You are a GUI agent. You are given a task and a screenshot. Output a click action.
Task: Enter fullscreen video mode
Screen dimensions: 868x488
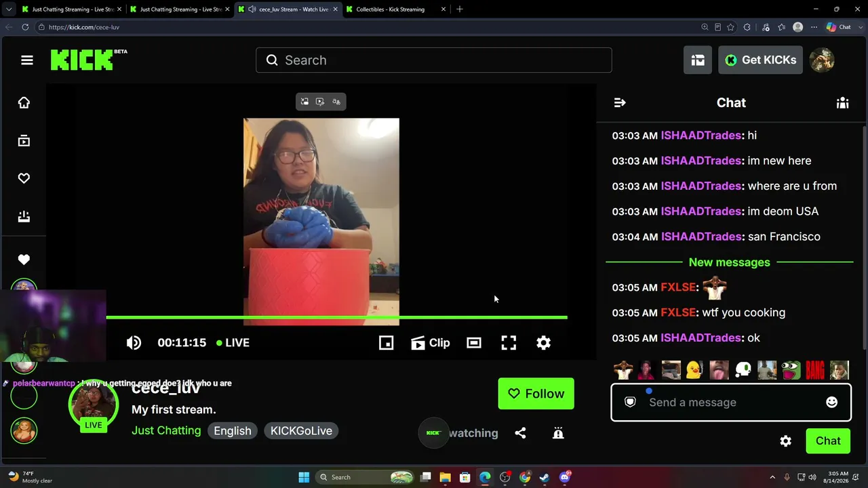[x=509, y=343]
